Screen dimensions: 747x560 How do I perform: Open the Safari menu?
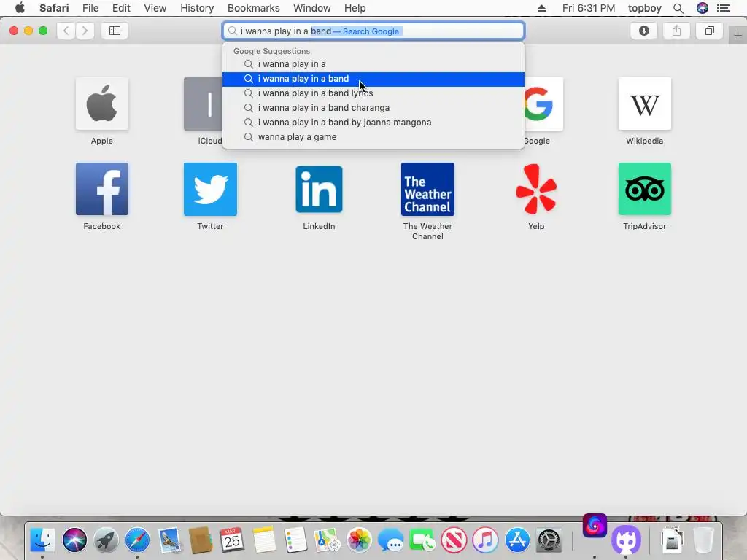[x=54, y=8]
